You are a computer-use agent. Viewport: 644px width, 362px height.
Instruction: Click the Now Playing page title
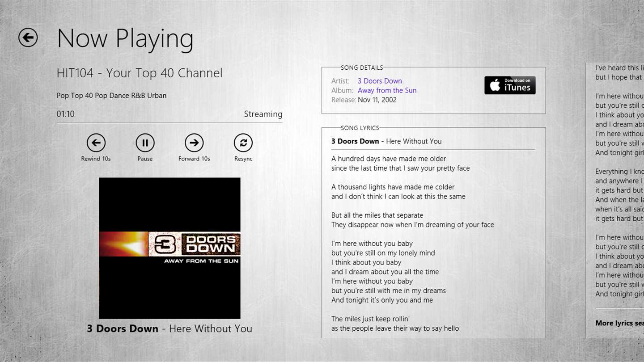click(125, 39)
